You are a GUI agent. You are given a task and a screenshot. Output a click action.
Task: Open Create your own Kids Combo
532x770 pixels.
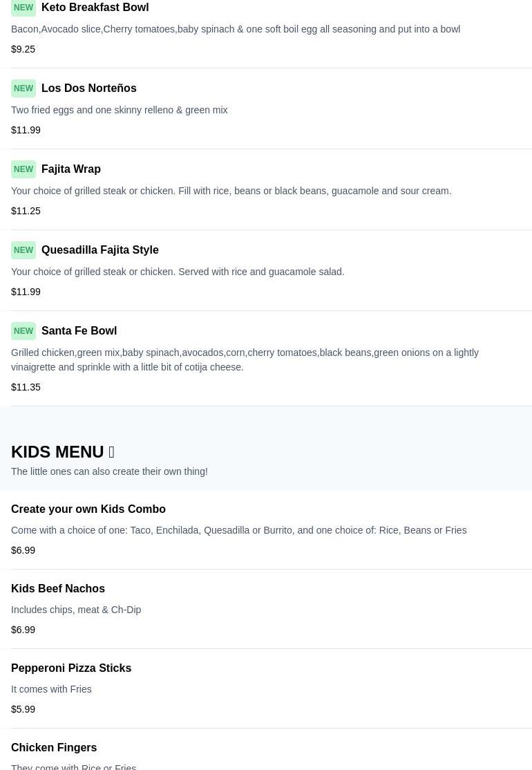click(88, 509)
